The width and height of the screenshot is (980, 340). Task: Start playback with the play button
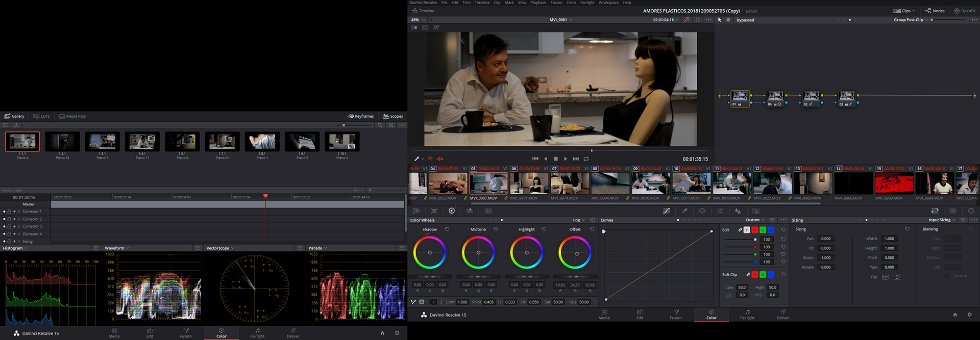click(x=566, y=159)
